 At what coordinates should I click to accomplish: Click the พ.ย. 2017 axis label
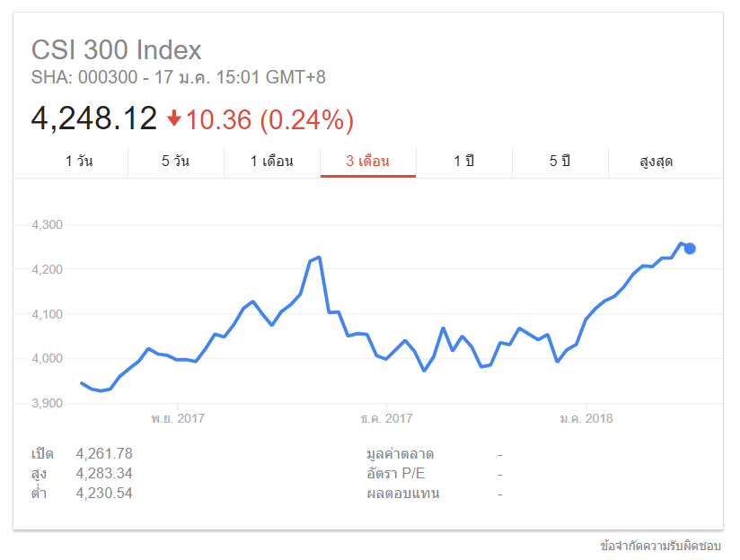(x=178, y=418)
